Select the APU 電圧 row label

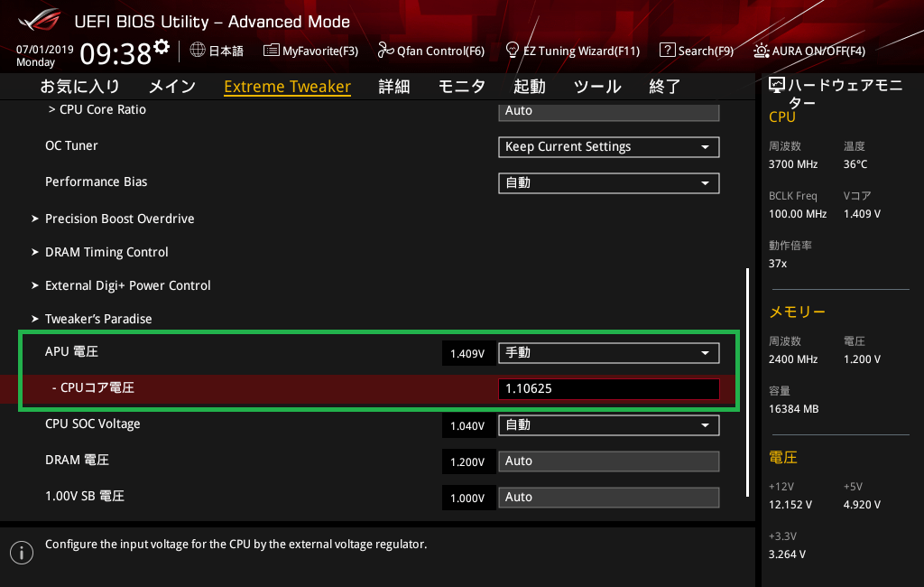71,351
